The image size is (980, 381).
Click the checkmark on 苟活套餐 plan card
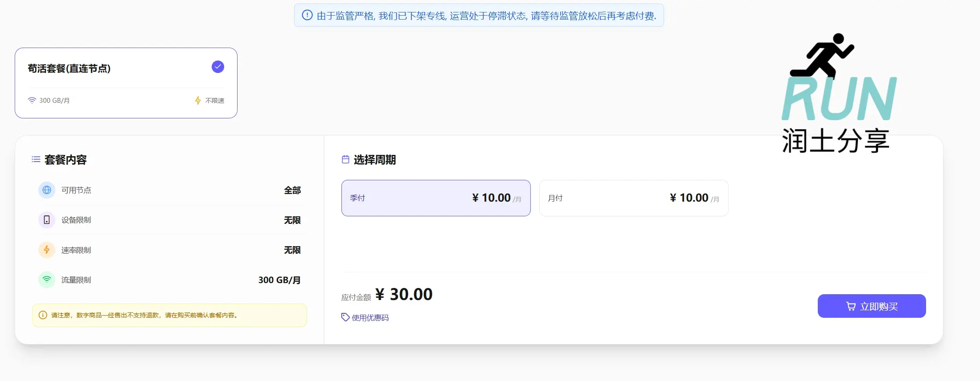tap(217, 67)
